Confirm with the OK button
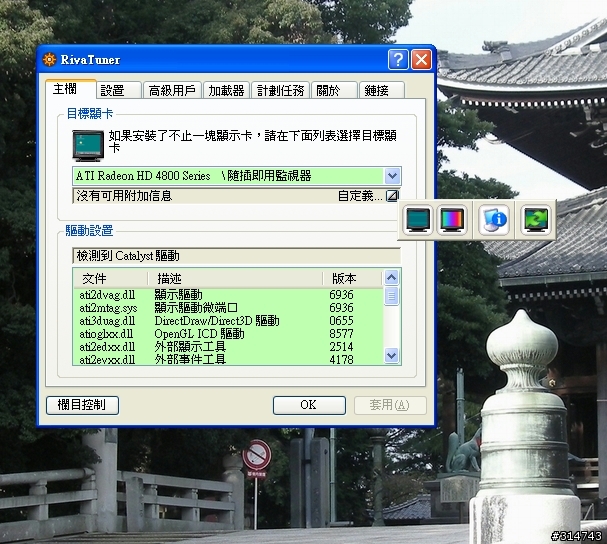 [x=309, y=405]
